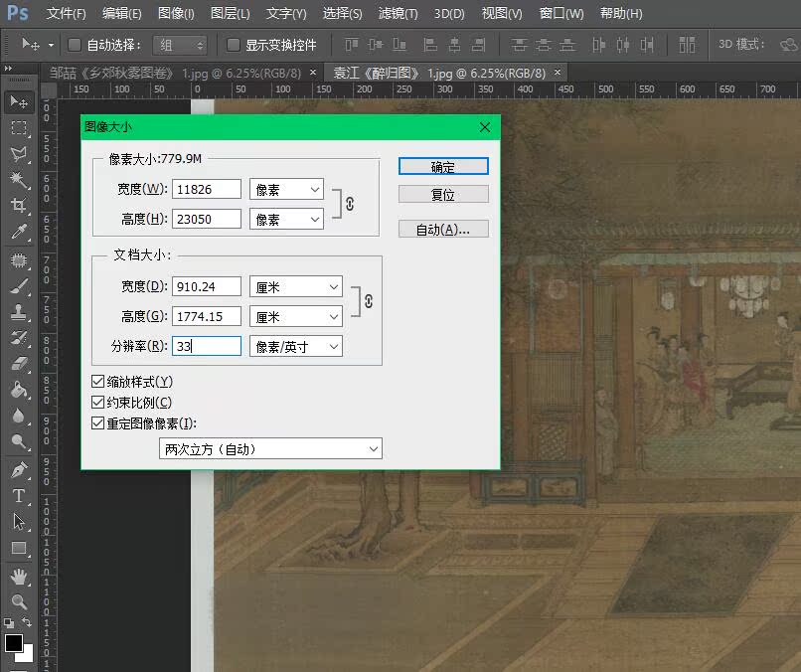Click the 复位 button
Screen dimensions: 801x672
(x=443, y=194)
